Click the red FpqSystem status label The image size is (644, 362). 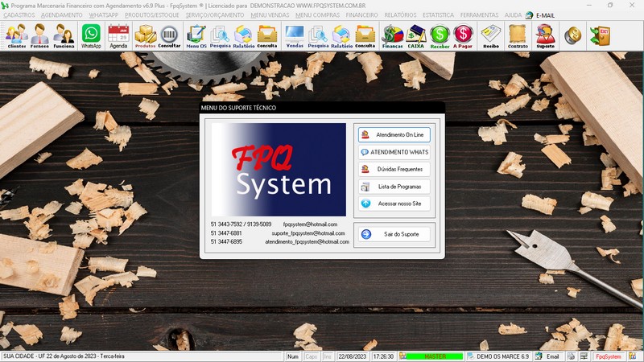[x=609, y=356]
